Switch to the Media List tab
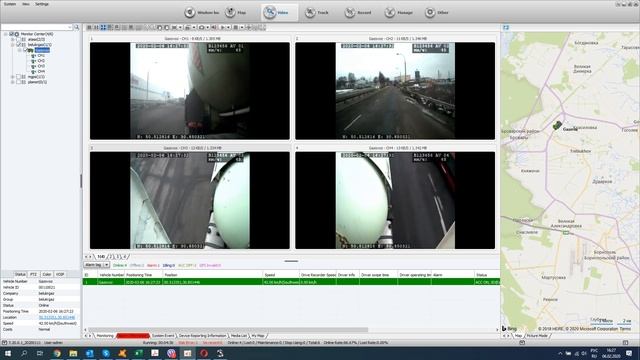The width and height of the screenshot is (640, 360). click(x=239, y=336)
